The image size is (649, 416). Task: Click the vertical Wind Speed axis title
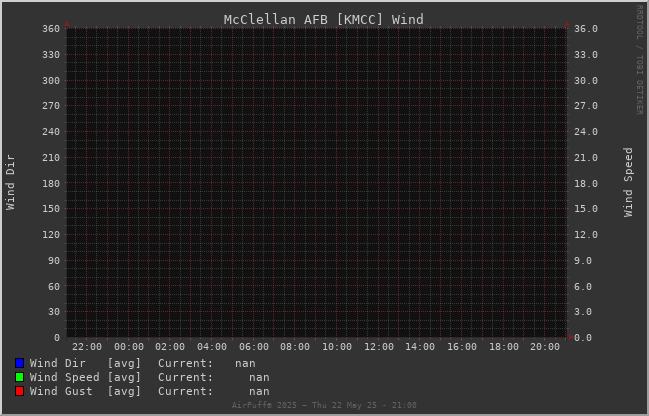pyautogui.click(x=628, y=183)
